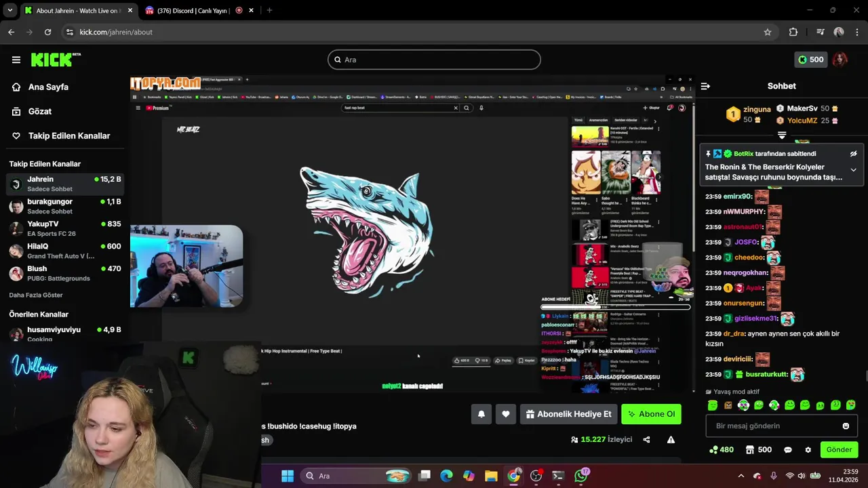The image size is (868, 488).
Task: Click username gizlisekme31 in chat
Action: 755,319
